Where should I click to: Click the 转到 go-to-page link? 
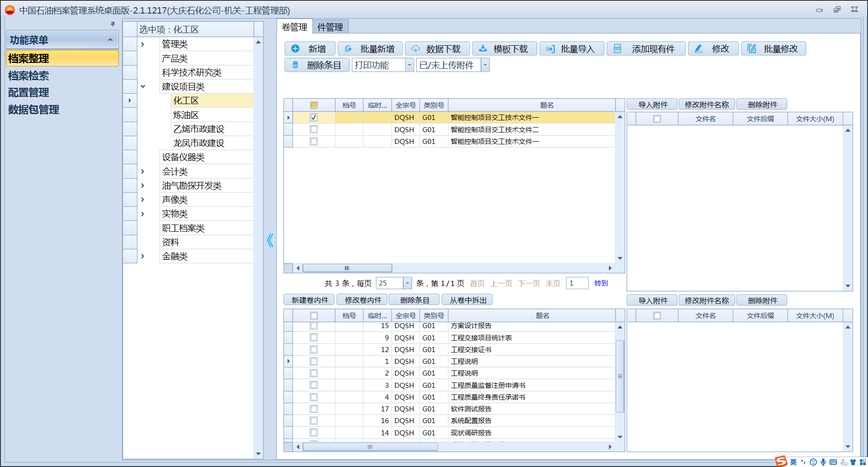pyautogui.click(x=601, y=283)
